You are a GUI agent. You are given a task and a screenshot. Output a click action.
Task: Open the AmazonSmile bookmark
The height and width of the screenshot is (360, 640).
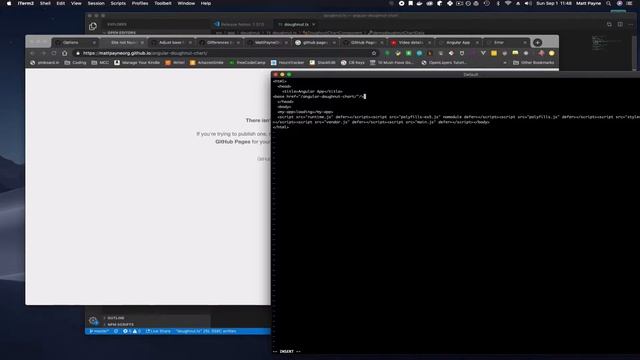tap(207, 62)
